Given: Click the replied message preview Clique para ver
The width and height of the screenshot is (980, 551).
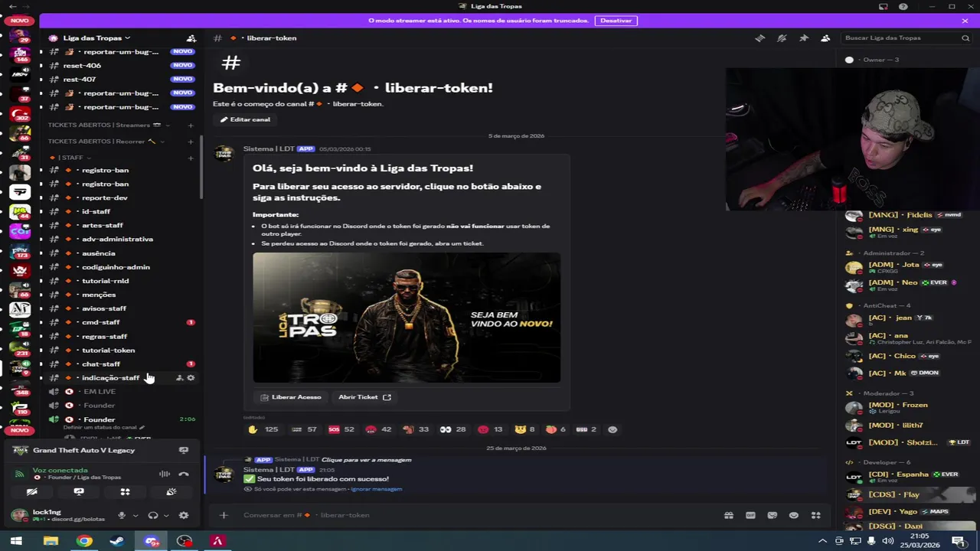Looking at the screenshot, I should click(x=366, y=460).
